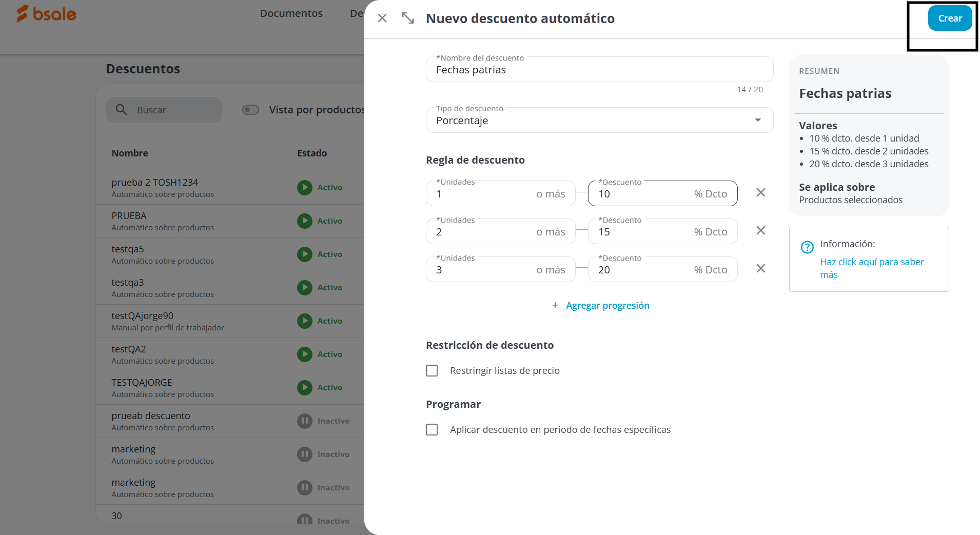Click the Información question mark icon
This screenshot has width=980, height=535.
point(807,247)
